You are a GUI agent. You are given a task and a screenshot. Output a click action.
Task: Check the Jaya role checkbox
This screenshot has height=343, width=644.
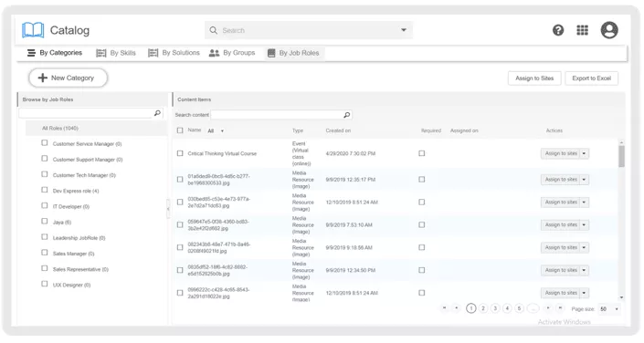click(x=45, y=221)
